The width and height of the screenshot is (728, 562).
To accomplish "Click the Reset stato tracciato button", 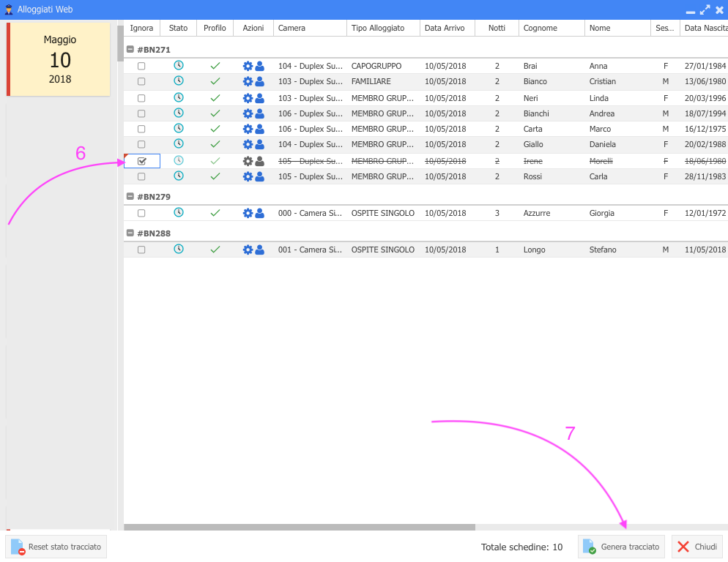I will coord(56,547).
